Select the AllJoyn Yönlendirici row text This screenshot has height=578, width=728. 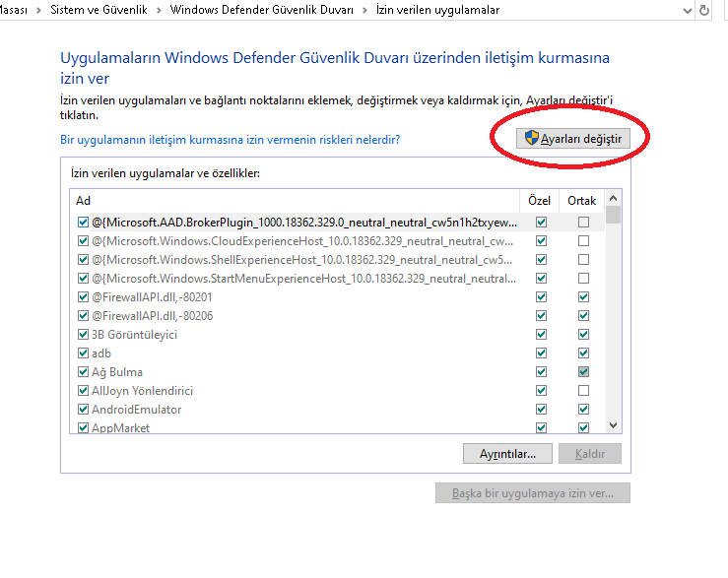[x=142, y=391]
